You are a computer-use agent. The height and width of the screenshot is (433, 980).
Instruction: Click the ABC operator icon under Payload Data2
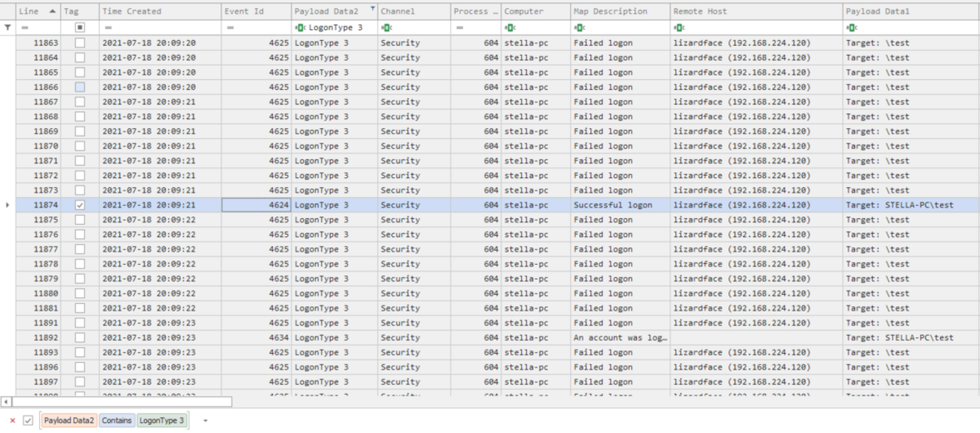click(x=301, y=27)
